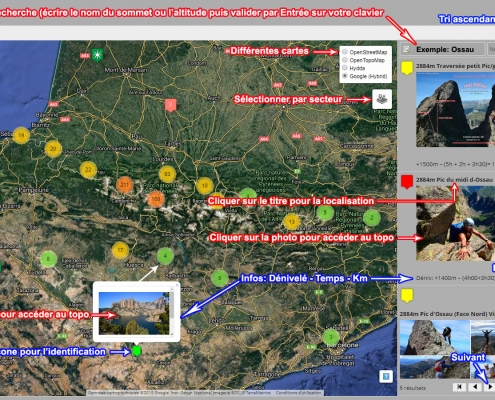Open green cluster 5 next to cluster 2
Screen dimensions: 495x400
tap(325, 212)
